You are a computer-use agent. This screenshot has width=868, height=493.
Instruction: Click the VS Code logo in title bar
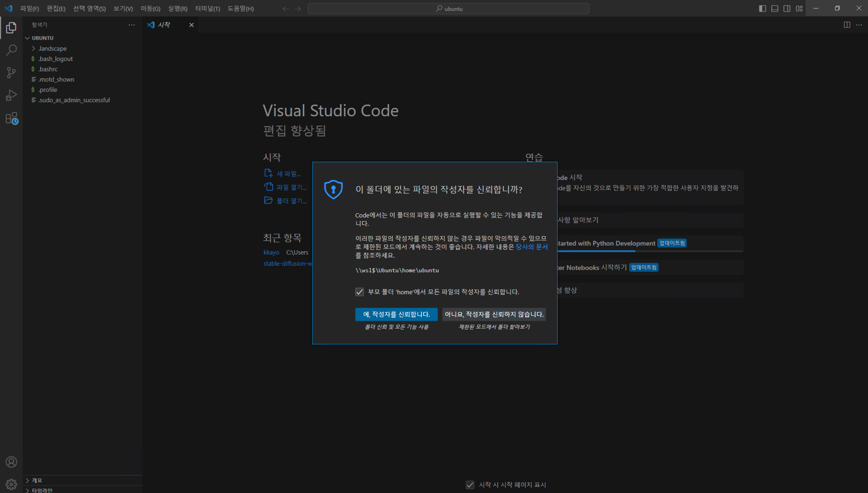pos(8,8)
